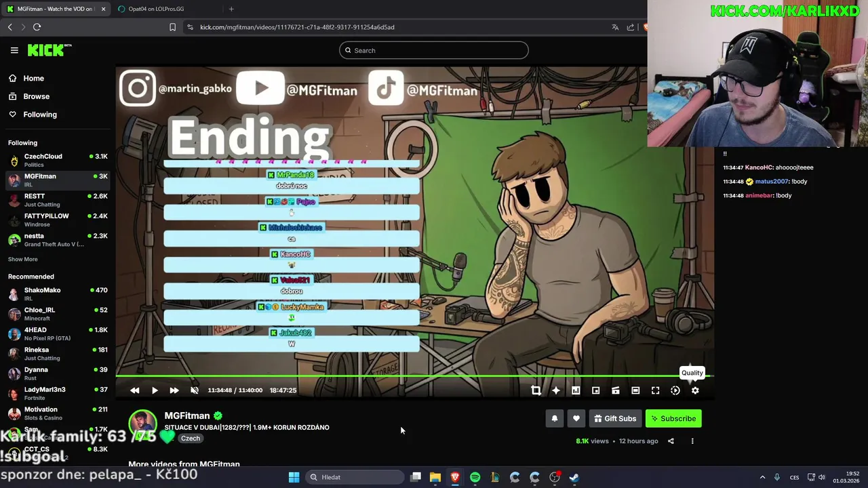
Task: Open the Windows Start menu
Action: [x=294, y=477]
